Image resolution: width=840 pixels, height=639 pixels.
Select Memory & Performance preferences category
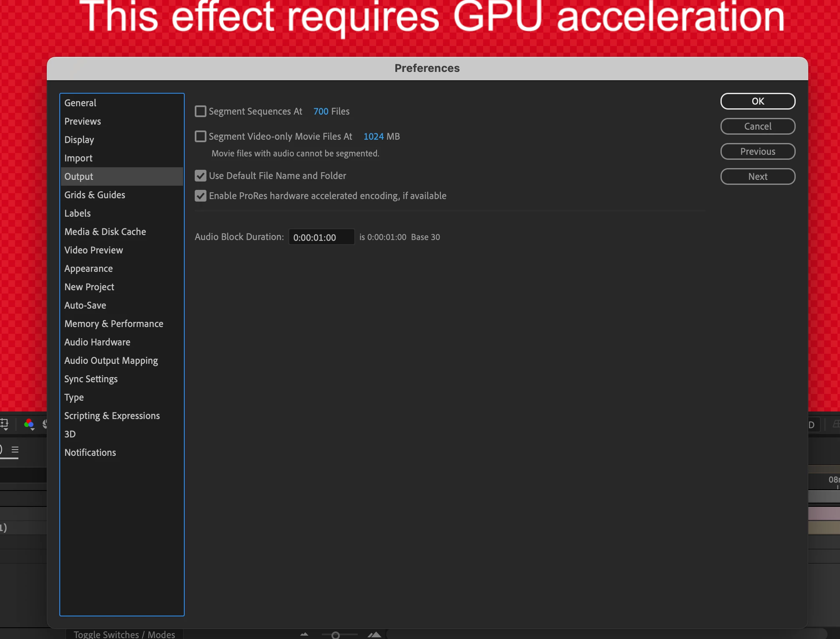[114, 324]
